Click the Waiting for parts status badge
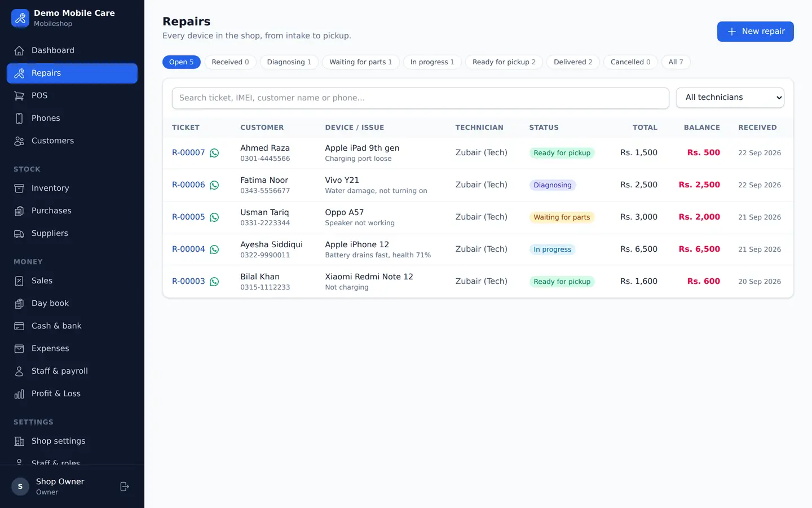The width and height of the screenshot is (812, 508). pos(562,217)
